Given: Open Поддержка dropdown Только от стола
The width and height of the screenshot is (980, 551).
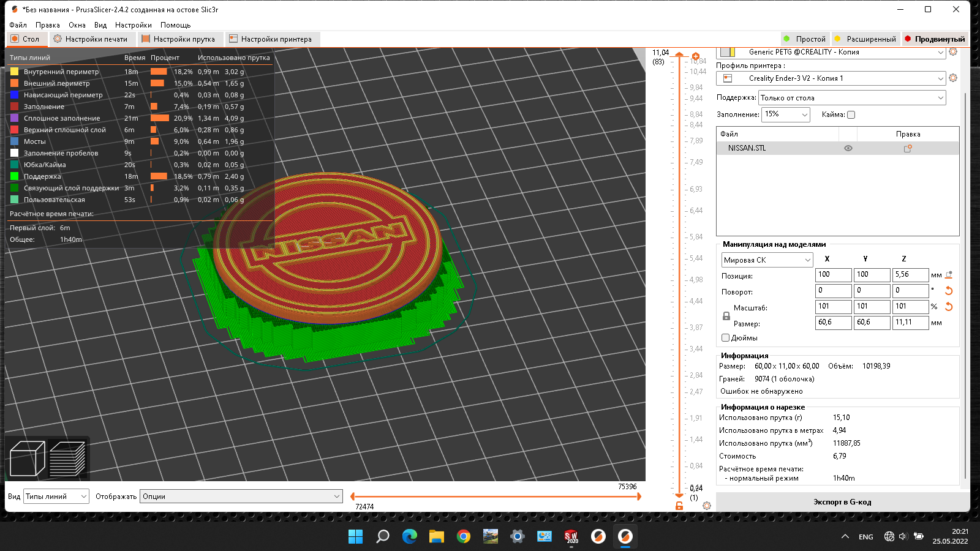Looking at the screenshot, I should [852, 98].
